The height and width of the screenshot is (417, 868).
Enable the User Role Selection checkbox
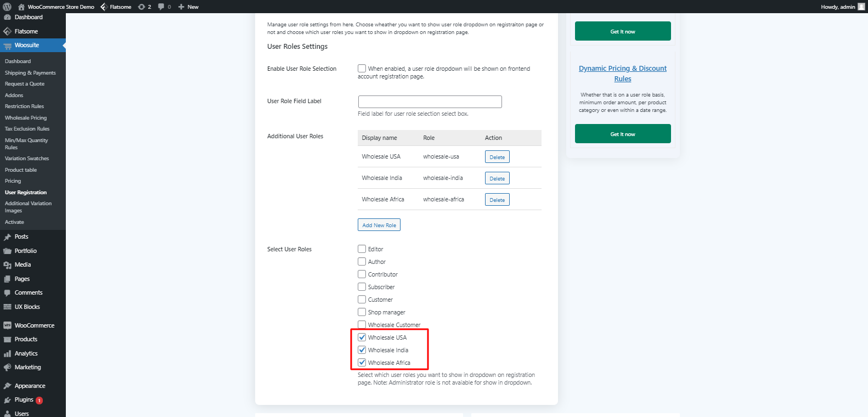point(362,69)
